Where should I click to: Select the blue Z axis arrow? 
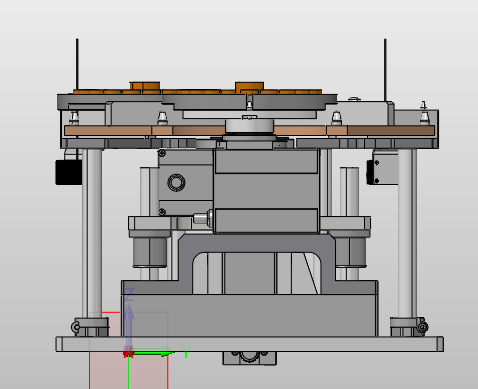129,328
